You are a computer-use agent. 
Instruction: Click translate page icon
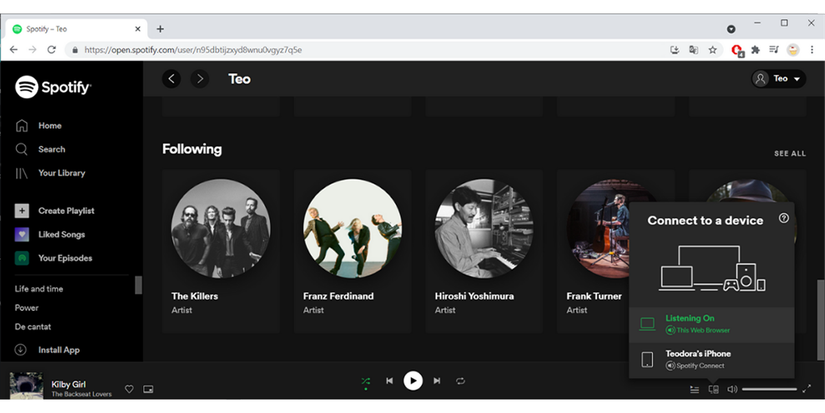(693, 50)
